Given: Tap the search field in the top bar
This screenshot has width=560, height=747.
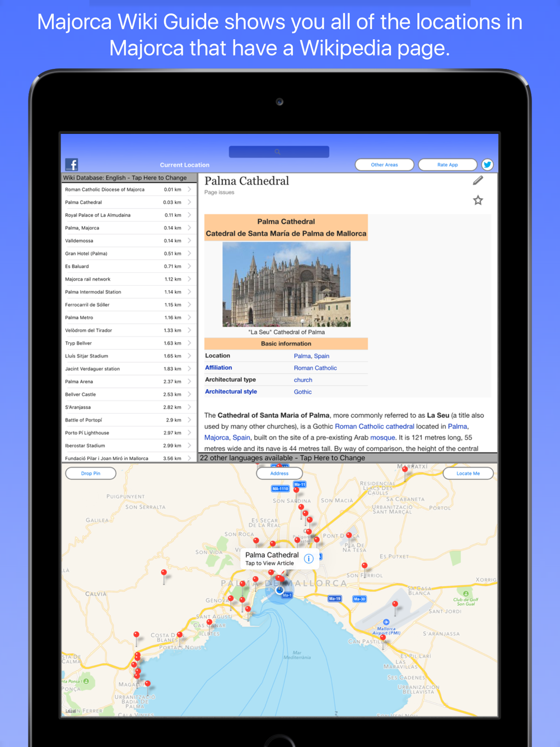Looking at the screenshot, I should (x=279, y=152).
